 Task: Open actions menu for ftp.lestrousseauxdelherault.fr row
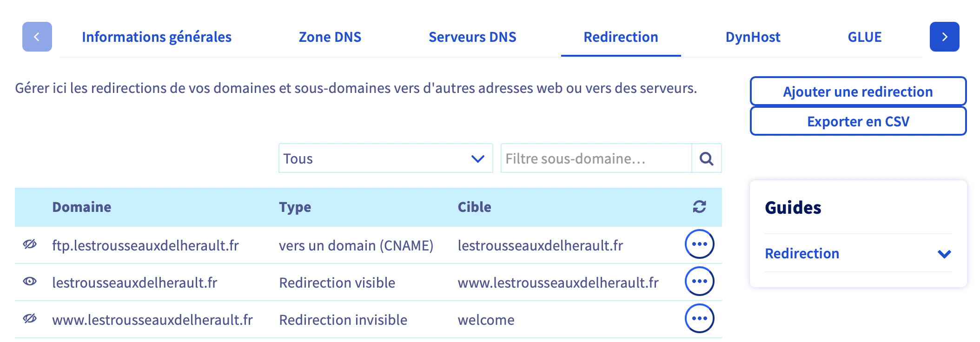tap(699, 244)
